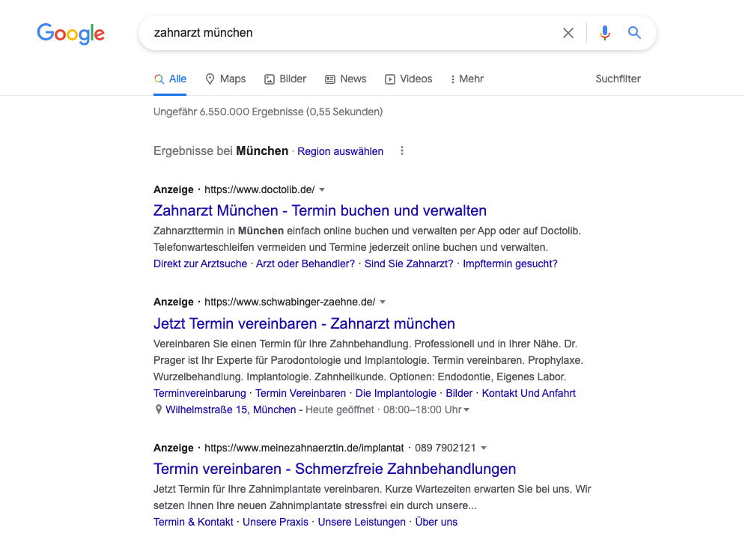
Task: Start voice search with microphone icon
Action: [x=605, y=33]
